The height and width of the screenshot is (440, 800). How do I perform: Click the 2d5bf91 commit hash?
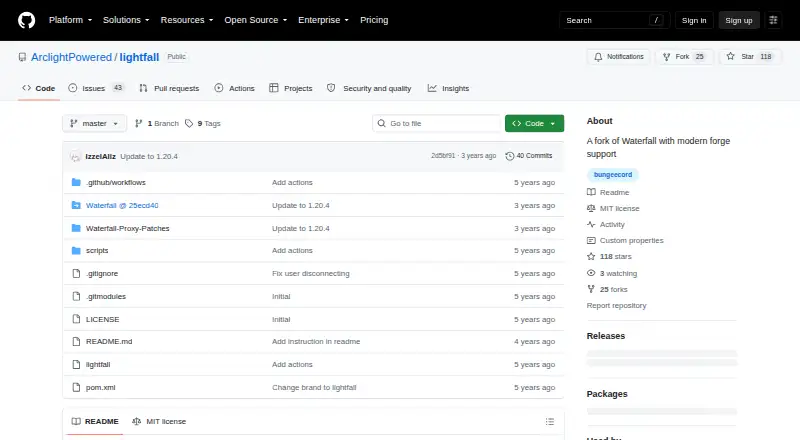point(443,156)
